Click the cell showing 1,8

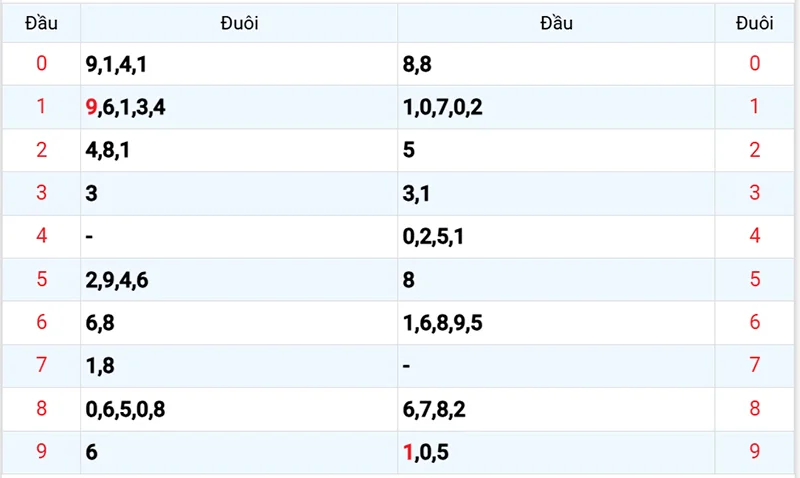point(101,366)
